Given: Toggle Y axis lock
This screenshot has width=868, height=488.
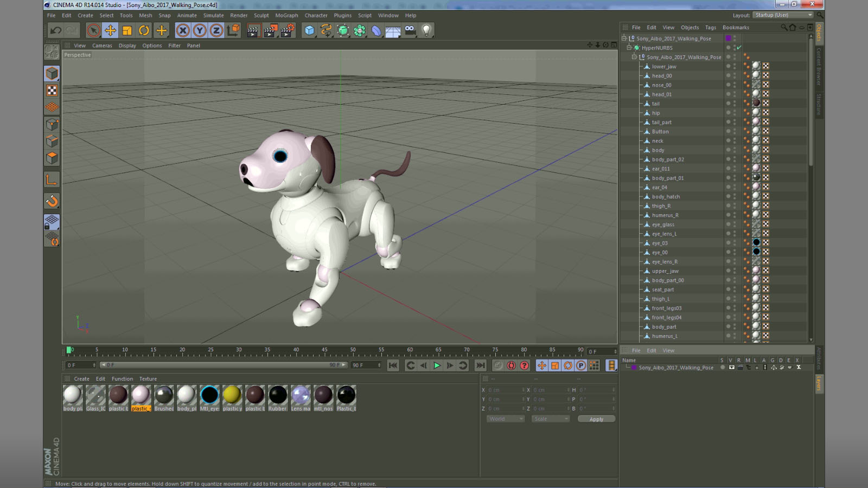Looking at the screenshot, I should 200,30.
